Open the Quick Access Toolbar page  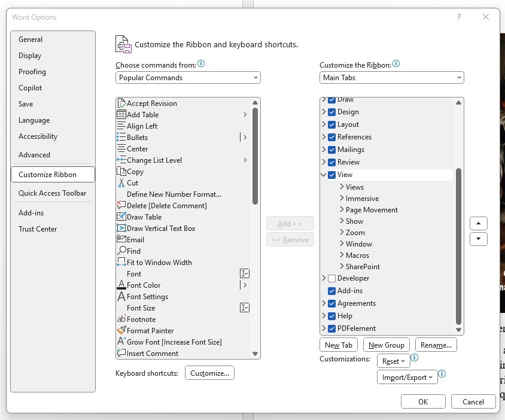tap(53, 193)
